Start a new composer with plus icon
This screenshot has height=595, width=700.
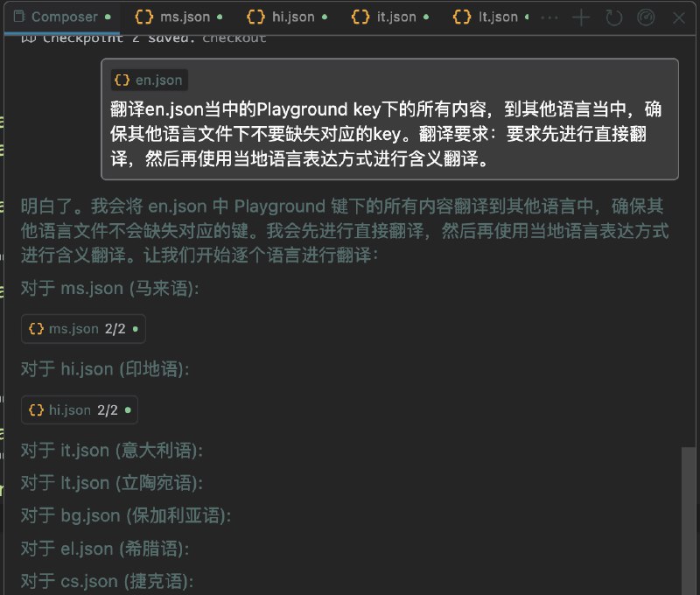581,17
